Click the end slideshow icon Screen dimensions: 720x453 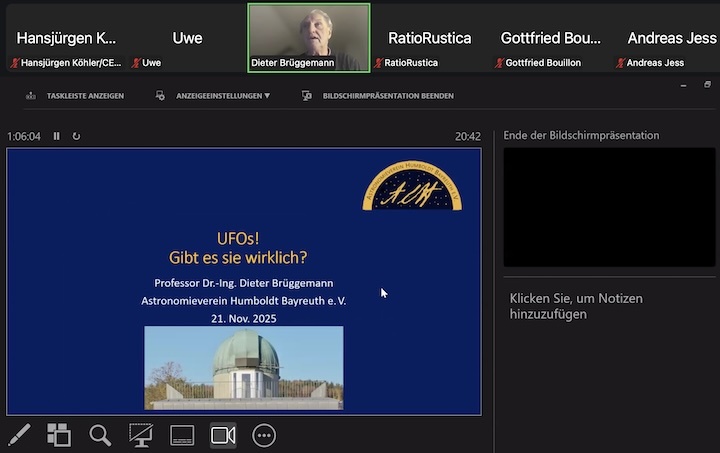307,95
